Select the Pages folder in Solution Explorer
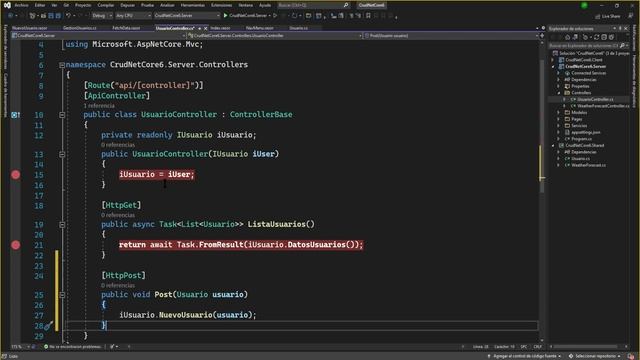The width and height of the screenshot is (640, 360). 577,119
